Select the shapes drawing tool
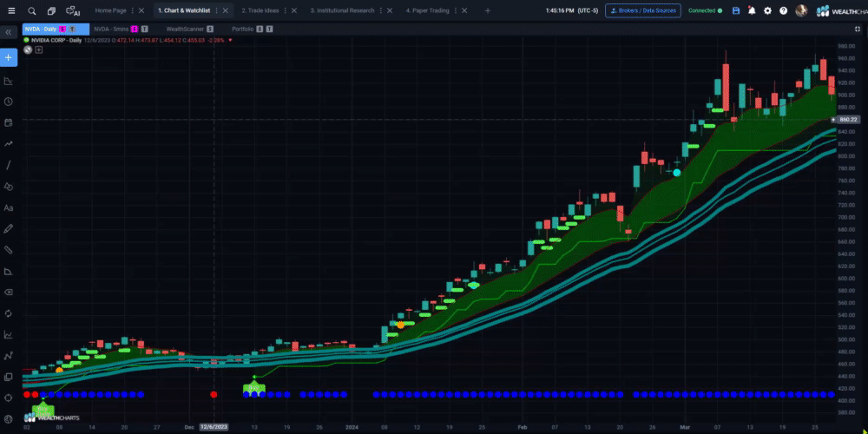Image resolution: width=868 pixels, height=434 pixels. click(9, 187)
